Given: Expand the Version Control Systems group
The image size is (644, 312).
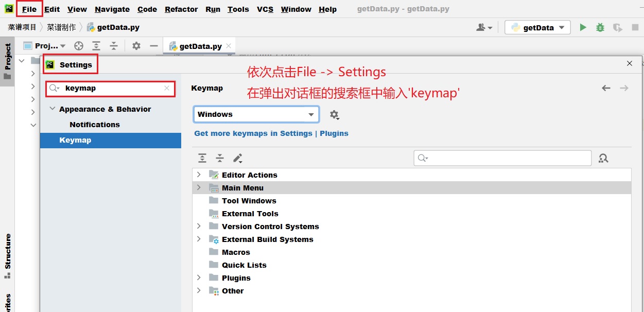Looking at the screenshot, I should (199, 227).
